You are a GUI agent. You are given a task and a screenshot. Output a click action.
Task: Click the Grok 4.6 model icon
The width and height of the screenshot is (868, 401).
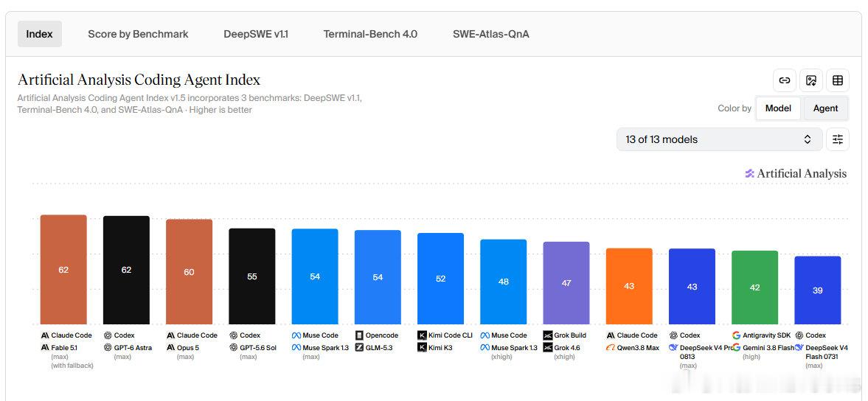tap(547, 348)
